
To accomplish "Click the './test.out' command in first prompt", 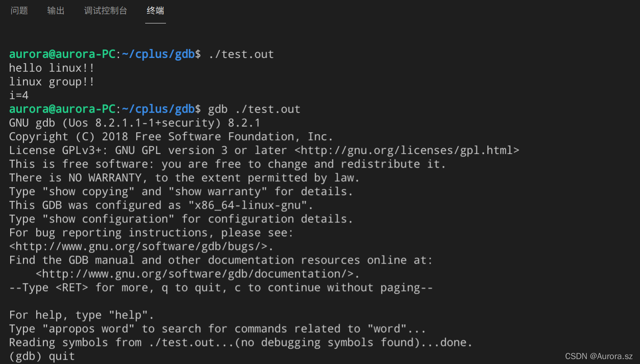I will tap(241, 54).
